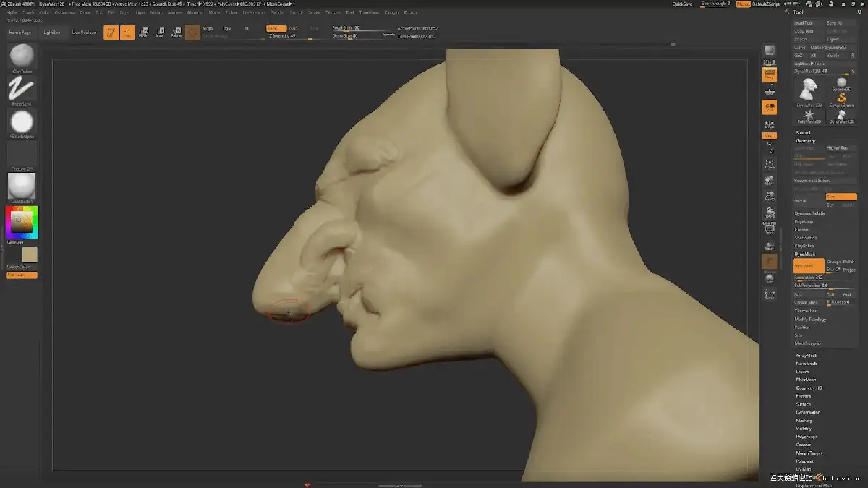Click the BPR render icon
Image resolution: width=868 pixels, height=488 pixels.
click(770, 51)
